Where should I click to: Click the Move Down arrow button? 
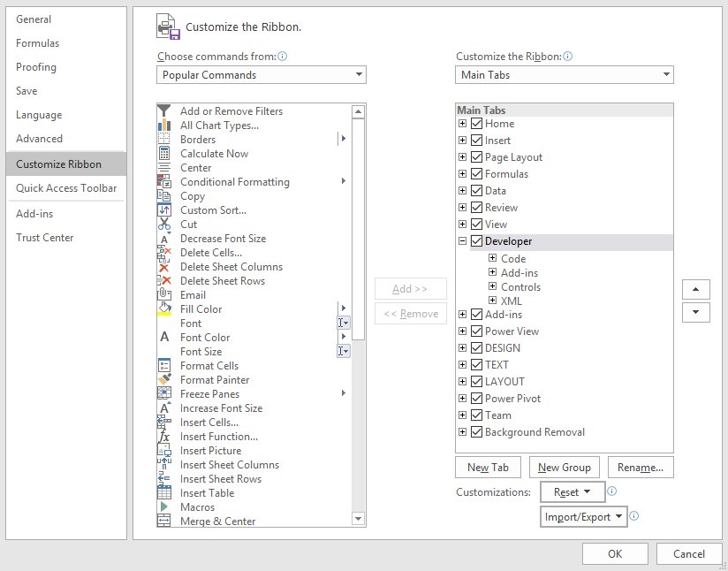[695, 312]
